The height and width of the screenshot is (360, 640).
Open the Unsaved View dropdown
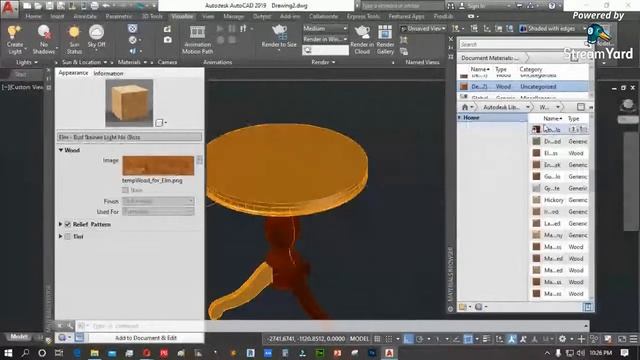[423, 29]
